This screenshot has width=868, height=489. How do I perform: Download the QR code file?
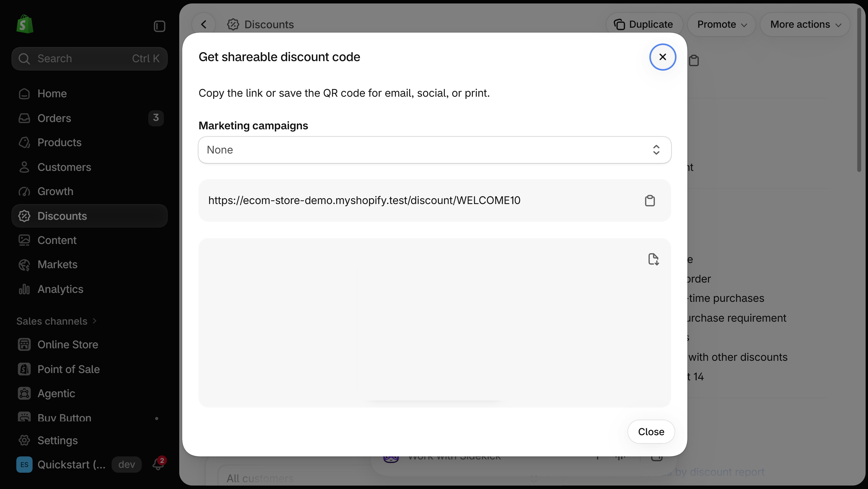pos(653,259)
